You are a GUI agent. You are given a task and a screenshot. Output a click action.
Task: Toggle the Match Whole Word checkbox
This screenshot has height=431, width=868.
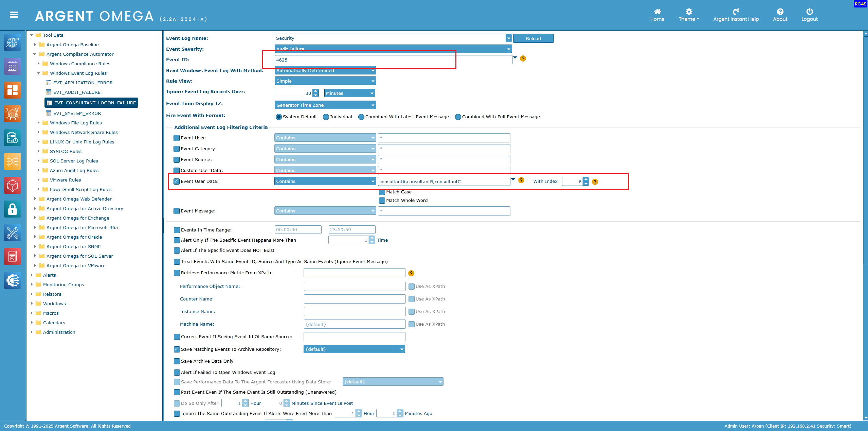(x=382, y=201)
